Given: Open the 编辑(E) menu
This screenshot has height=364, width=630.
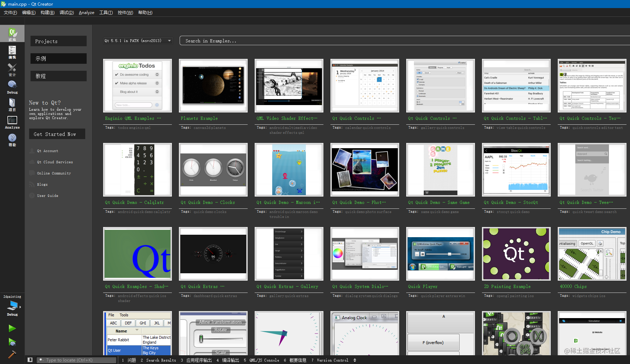Looking at the screenshot, I should pos(29,13).
